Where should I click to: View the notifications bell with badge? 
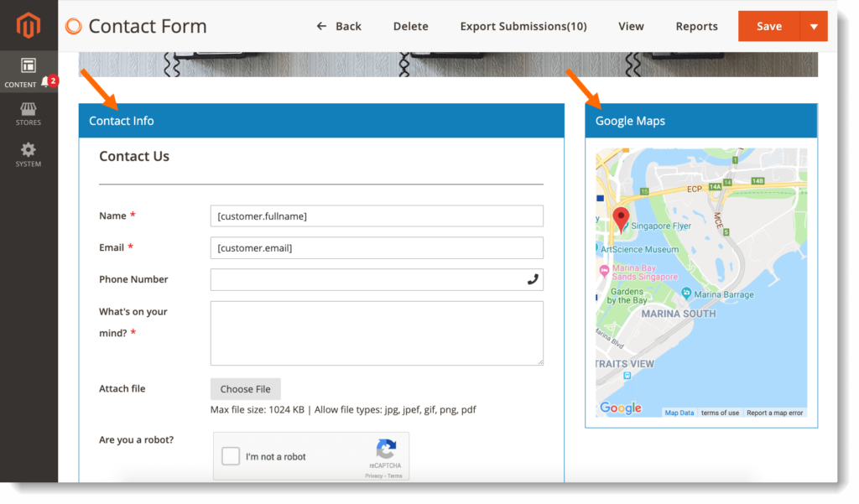pos(49,81)
